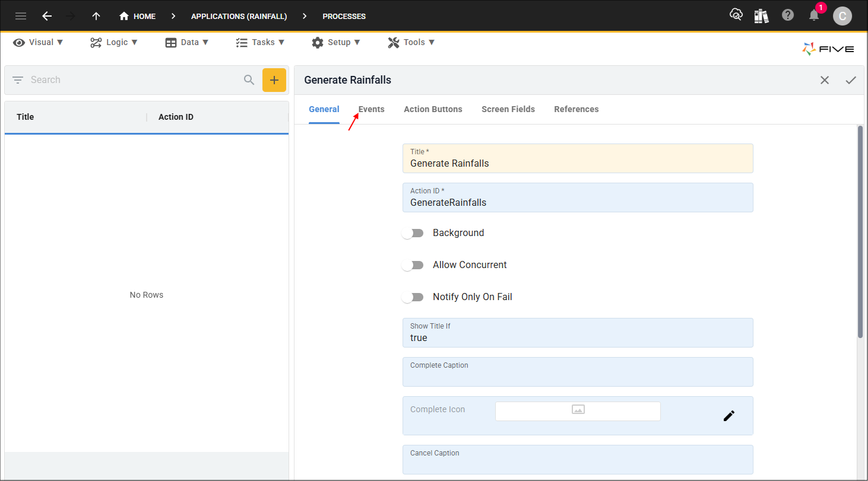Viewport: 868px width, 481px height.
Task: Go back using the left arrow
Action: (x=47, y=16)
